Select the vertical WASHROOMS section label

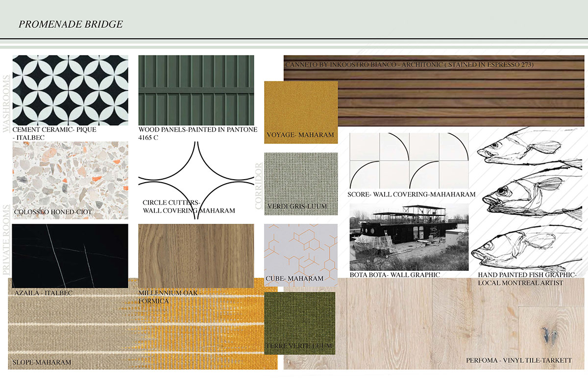click(7, 104)
